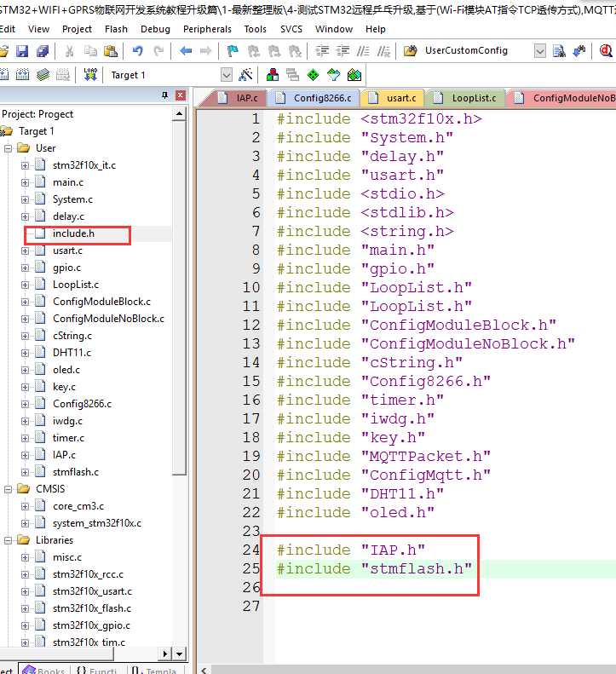Switch to Books panel tab

pyautogui.click(x=43, y=670)
